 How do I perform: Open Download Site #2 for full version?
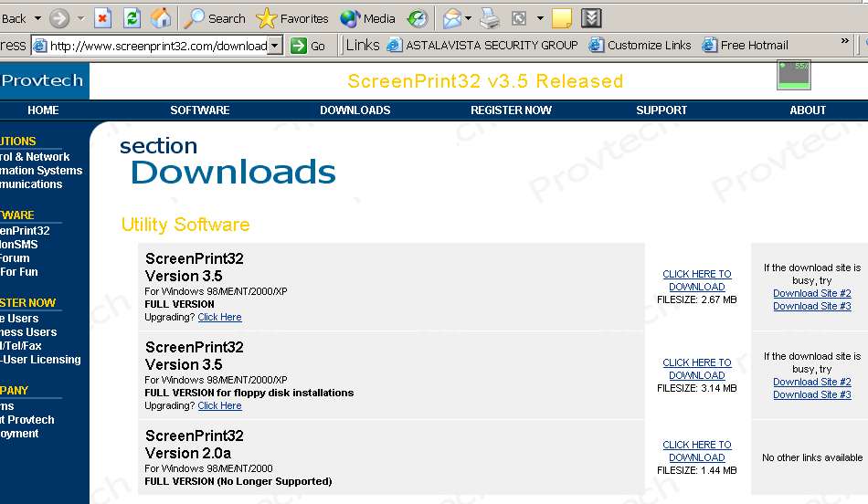pos(812,293)
